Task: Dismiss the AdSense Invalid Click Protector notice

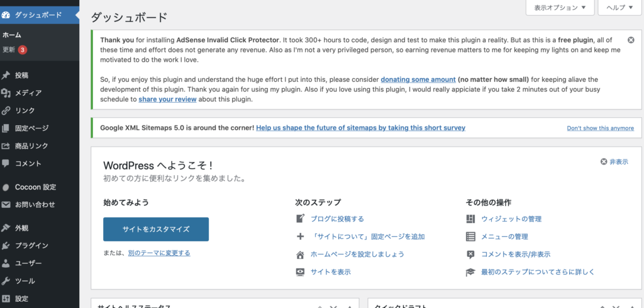Action: [631, 40]
